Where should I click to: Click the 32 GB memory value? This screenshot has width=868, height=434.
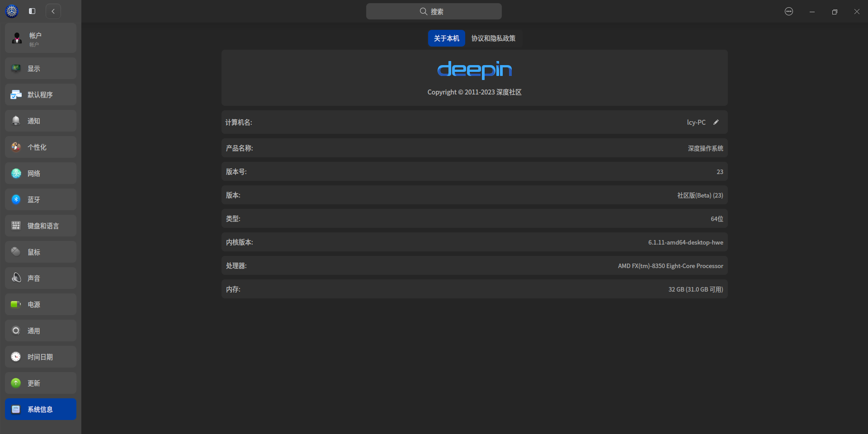[696, 289]
